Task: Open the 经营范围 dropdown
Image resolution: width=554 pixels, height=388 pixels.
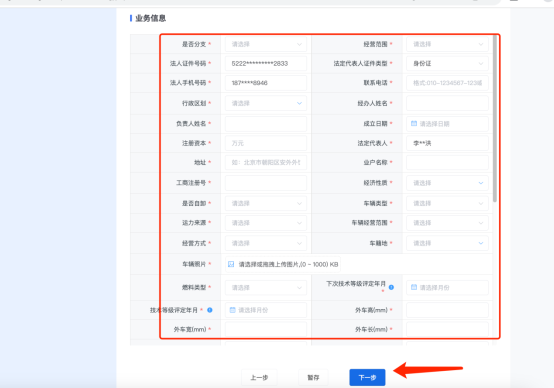Action: pos(447,44)
